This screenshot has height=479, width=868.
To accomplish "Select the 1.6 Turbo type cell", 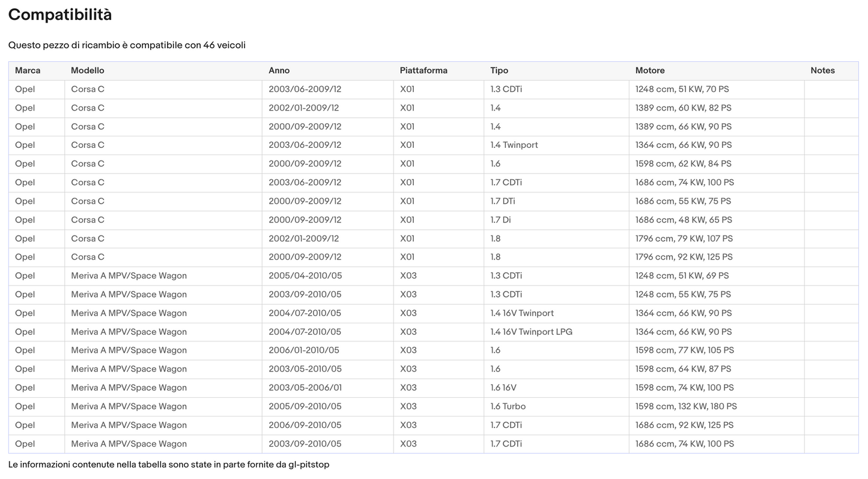I will pos(508,406).
